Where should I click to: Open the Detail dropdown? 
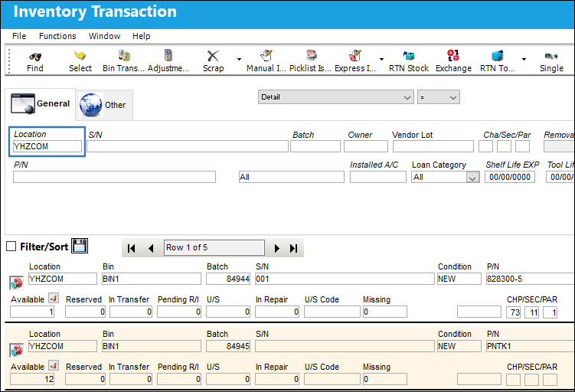336,97
